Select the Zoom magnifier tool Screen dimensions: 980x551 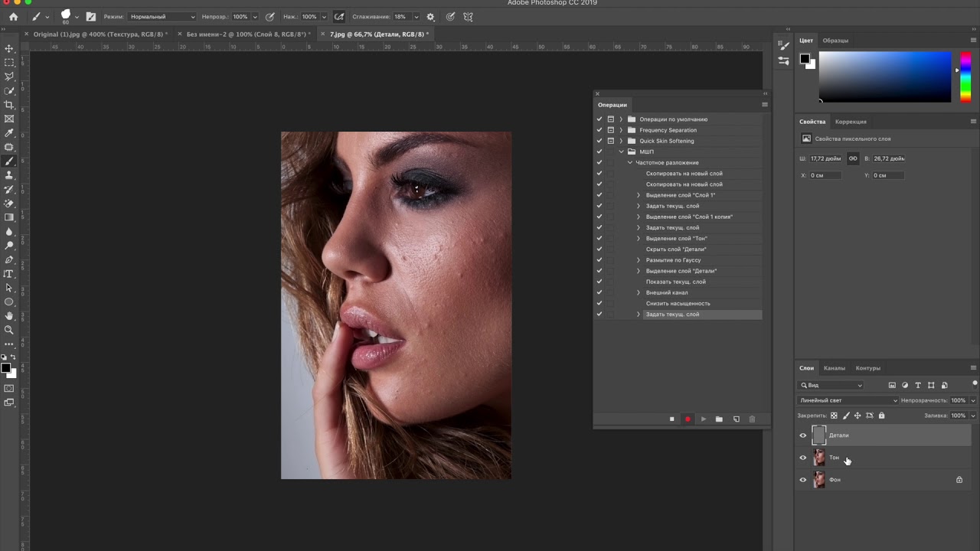pos(9,330)
